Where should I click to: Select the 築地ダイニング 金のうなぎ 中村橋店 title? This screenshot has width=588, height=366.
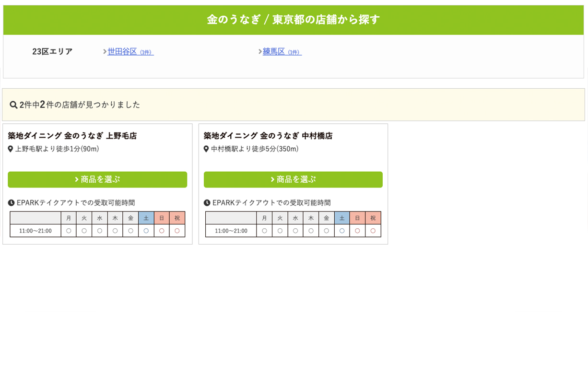coord(268,136)
